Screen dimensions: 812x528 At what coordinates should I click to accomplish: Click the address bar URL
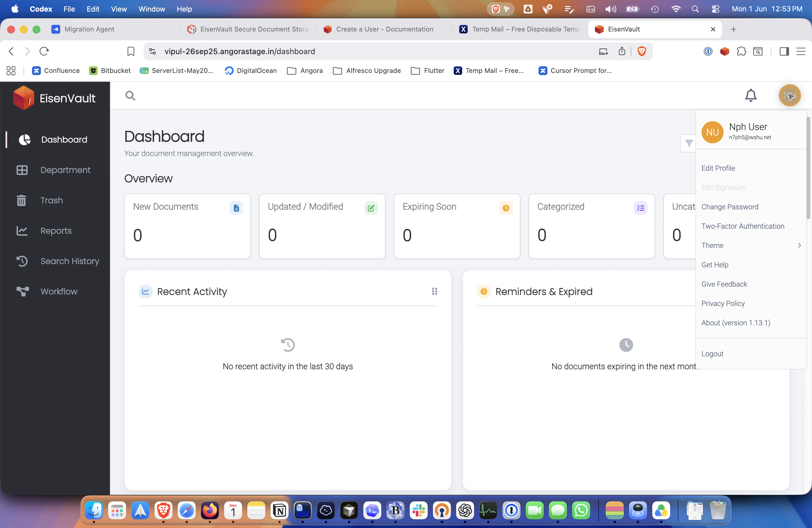tap(239, 52)
